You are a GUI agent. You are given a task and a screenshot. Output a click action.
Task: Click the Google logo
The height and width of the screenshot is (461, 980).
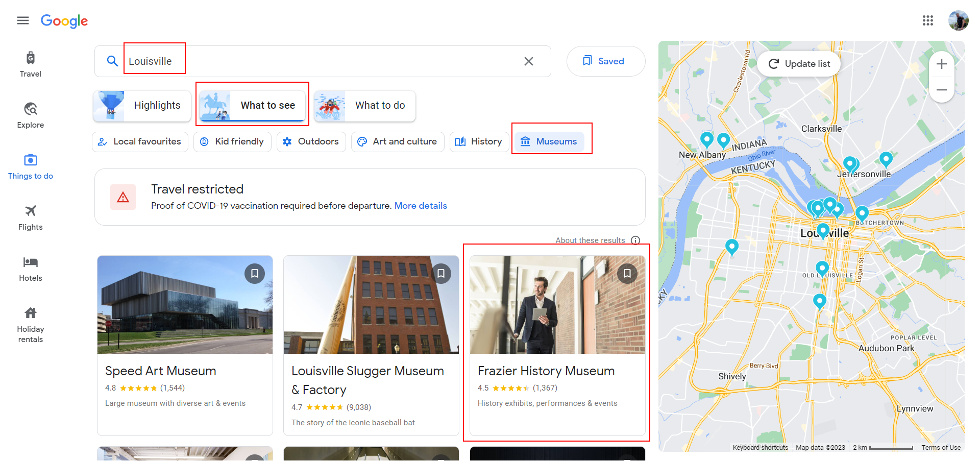click(64, 21)
